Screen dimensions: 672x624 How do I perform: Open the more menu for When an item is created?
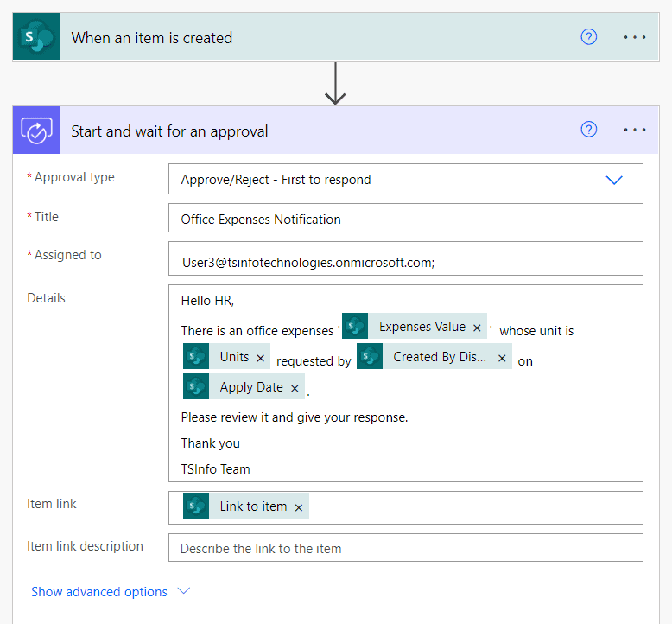[x=635, y=37]
